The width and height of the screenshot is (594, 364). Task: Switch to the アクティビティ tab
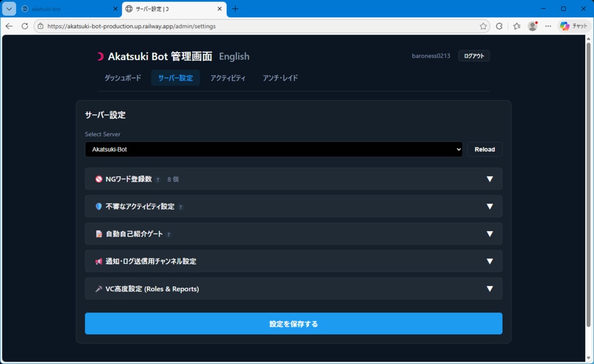227,78
